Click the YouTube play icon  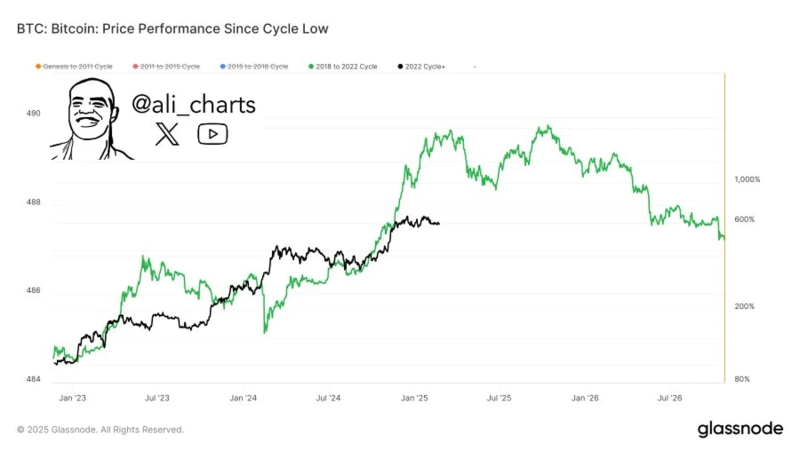tap(212, 134)
